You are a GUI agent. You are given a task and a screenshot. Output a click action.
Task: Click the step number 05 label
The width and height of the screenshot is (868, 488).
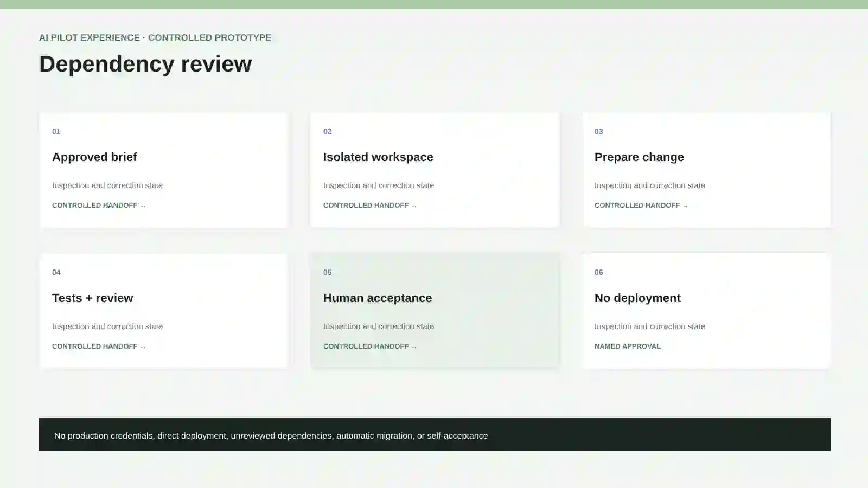(328, 272)
